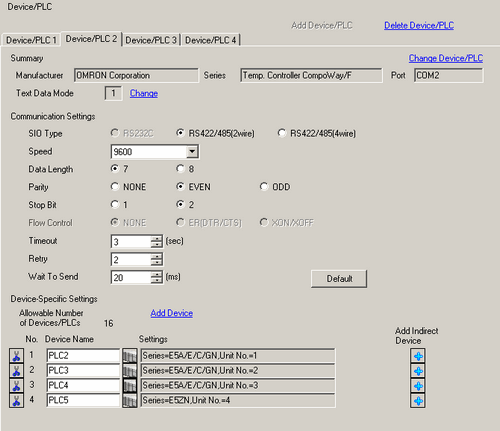Viewport: 500px width, 431px height.
Task: Open the Device/PLC 1 tab
Action: point(31,40)
